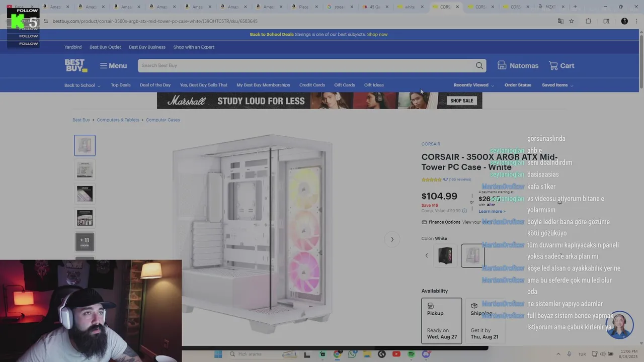This screenshot has height=362, width=644.
Task: Click the Best Buy logo
Action: 75,66
